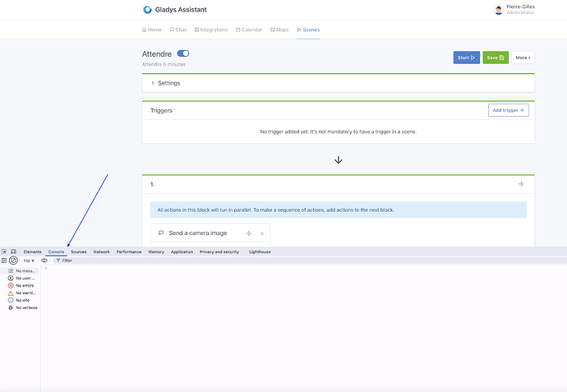Open the More dropdown menu

pos(523,58)
